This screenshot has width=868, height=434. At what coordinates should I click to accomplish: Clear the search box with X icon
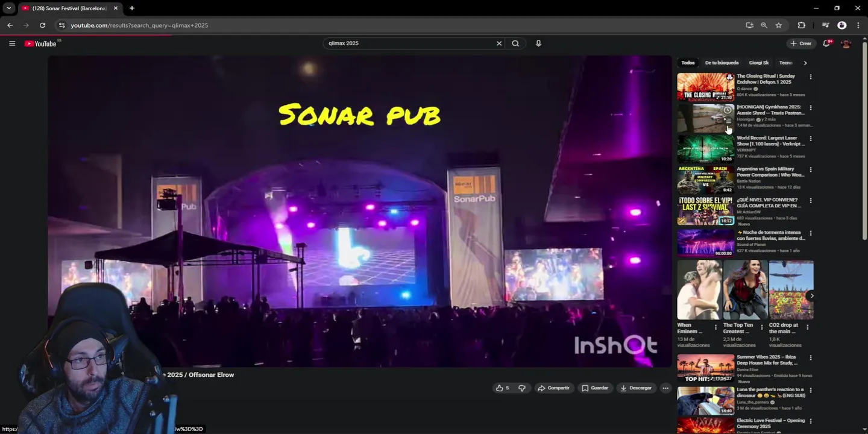click(x=499, y=43)
